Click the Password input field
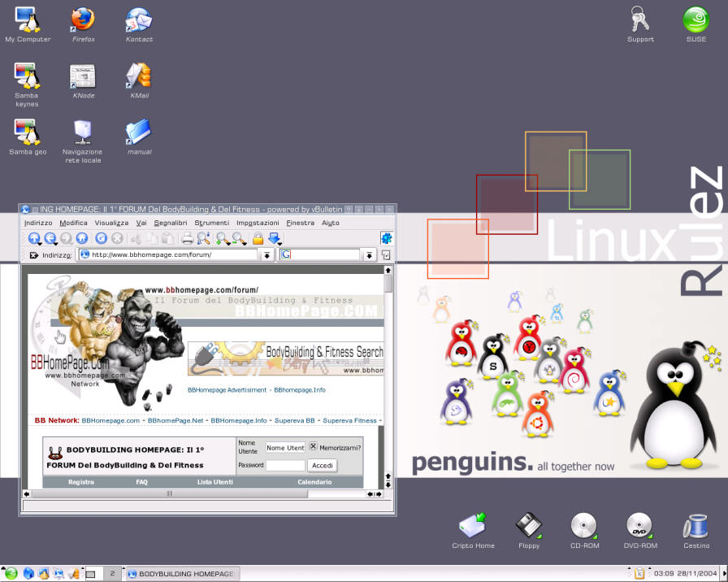This screenshot has width=728, height=582. 285,466
